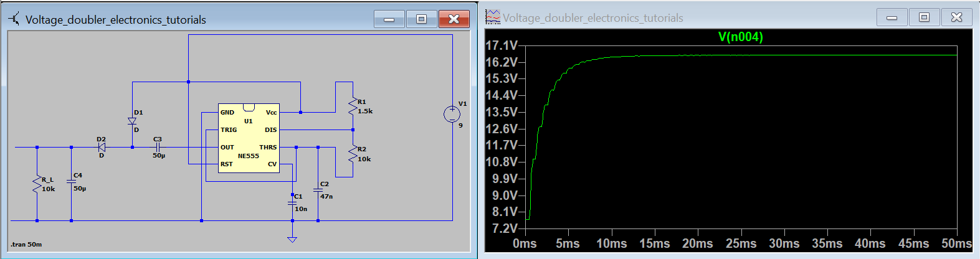Click the R_L value 10k

[49, 189]
